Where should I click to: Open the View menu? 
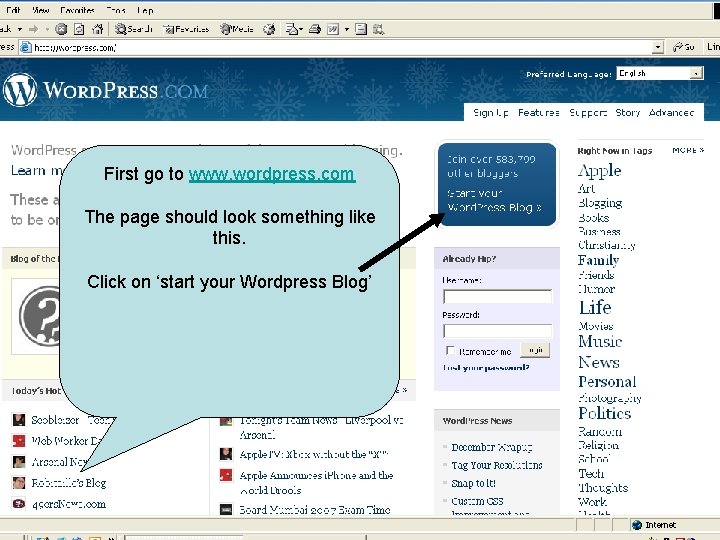pos(41,10)
